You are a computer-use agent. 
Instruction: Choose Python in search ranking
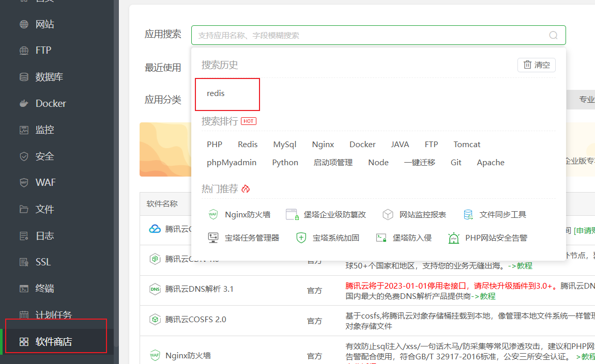(285, 163)
